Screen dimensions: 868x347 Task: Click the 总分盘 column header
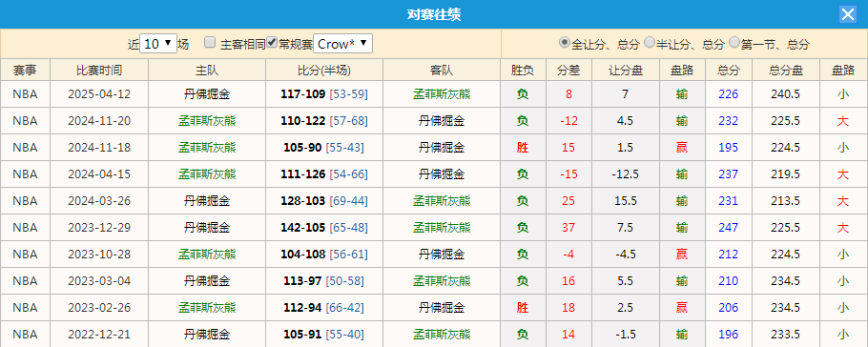click(786, 71)
